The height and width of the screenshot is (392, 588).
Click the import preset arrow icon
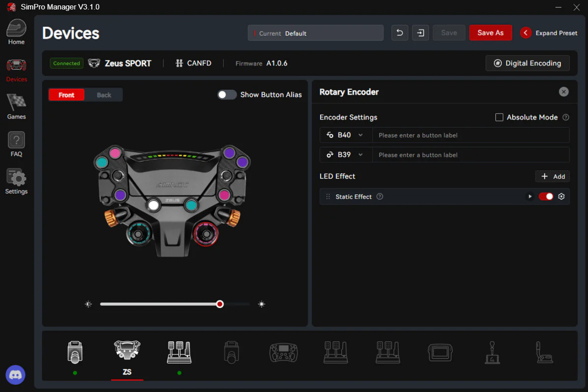[420, 33]
